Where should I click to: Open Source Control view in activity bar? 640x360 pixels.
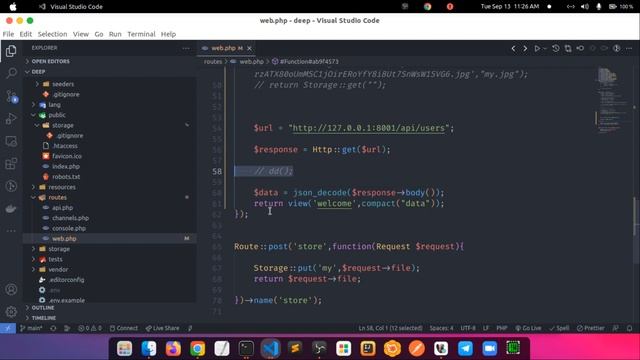11,96
